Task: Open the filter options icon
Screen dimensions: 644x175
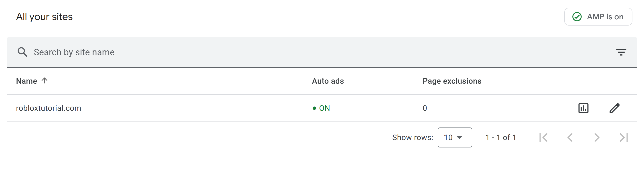Action: (621, 52)
